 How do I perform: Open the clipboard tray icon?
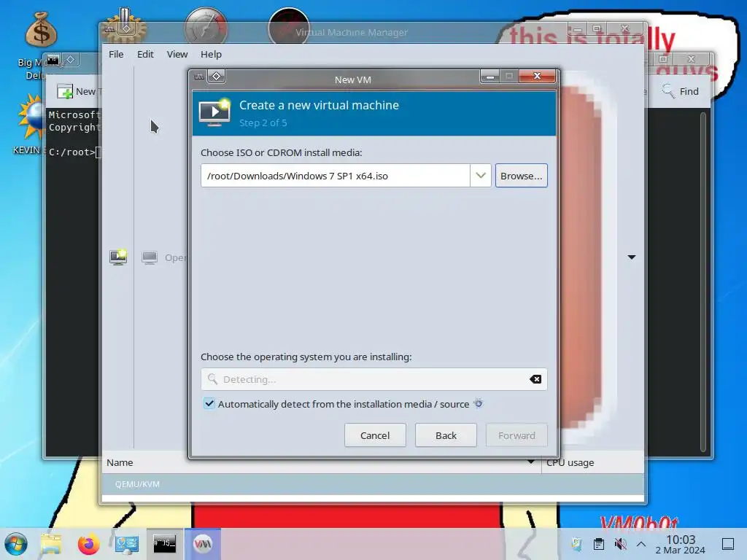pyautogui.click(x=599, y=544)
